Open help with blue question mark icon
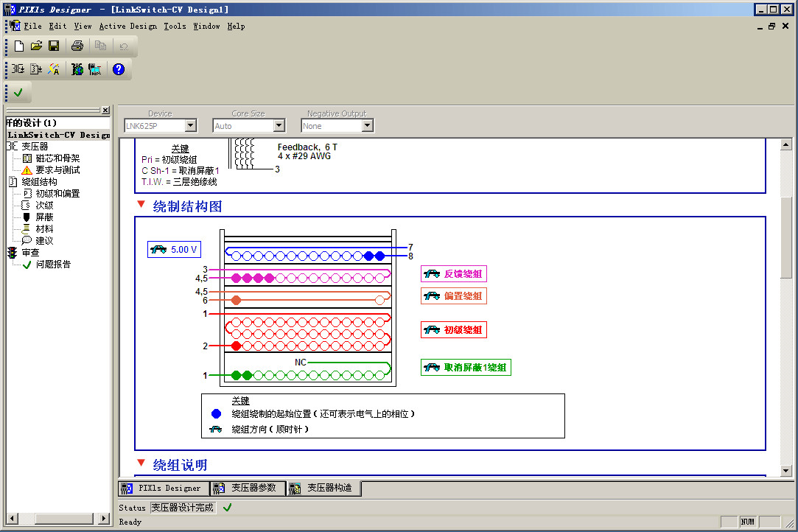This screenshot has height=532, width=798. 119,69
